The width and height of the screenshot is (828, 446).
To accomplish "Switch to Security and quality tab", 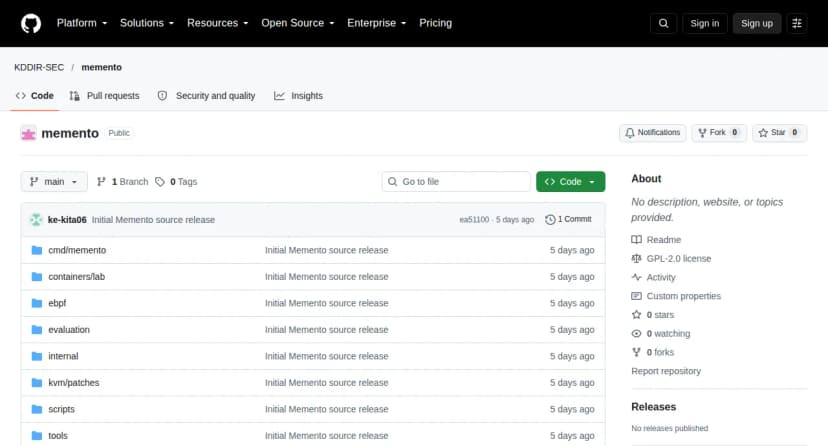I will pyautogui.click(x=206, y=96).
